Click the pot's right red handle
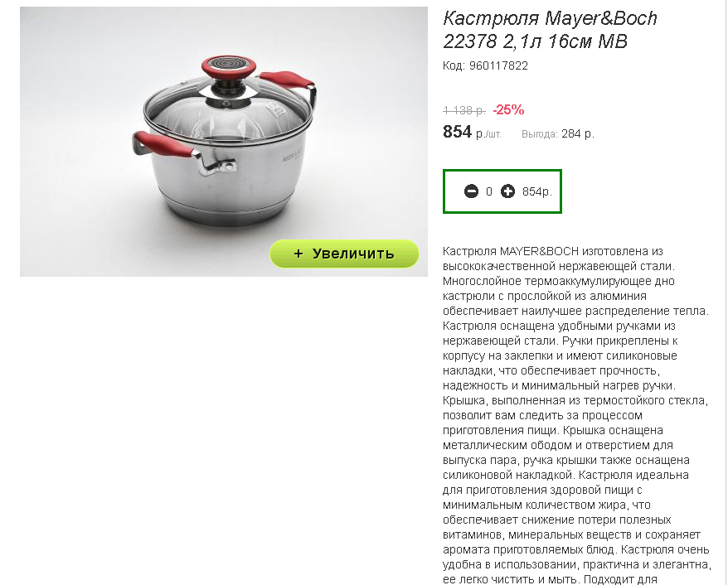The height and width of the screenshot is (585, 728). point(286,79)
